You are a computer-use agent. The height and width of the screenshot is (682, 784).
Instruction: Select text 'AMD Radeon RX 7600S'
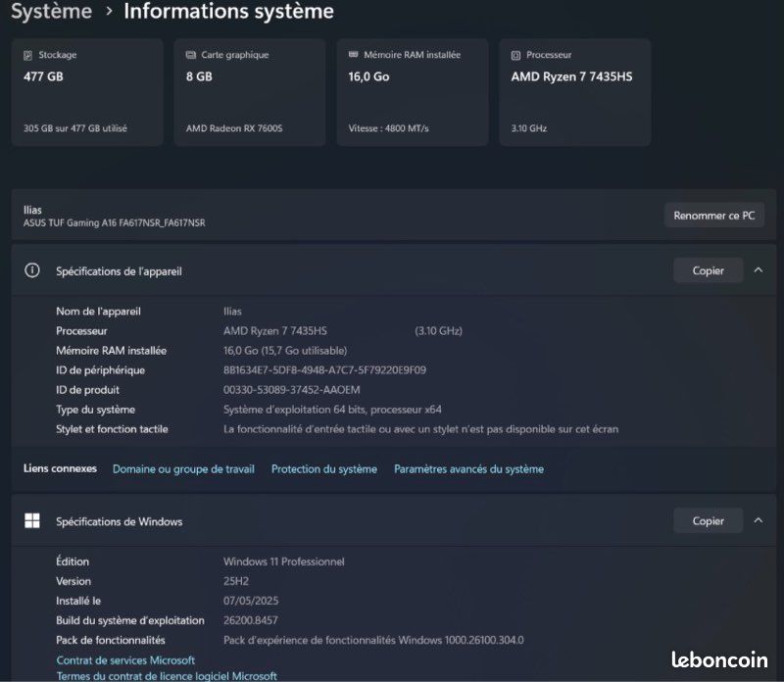[x=234, y=128]
